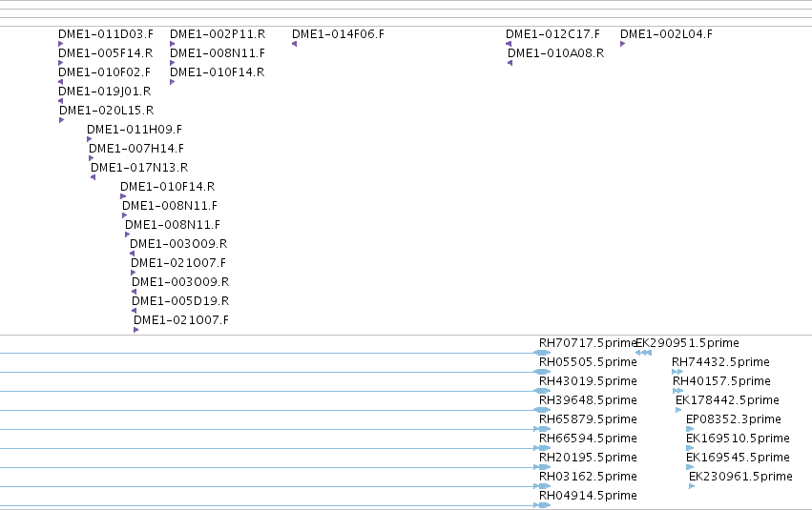Click the blue arrow beneath EP08352.3prime
The image size is (812, 510).
pos(690,429)
